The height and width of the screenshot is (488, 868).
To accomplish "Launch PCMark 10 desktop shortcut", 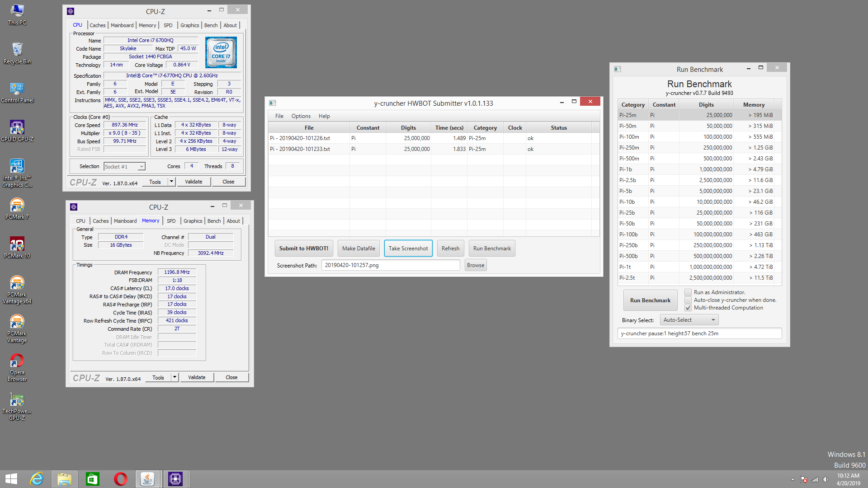I will [x=17, y=247].
